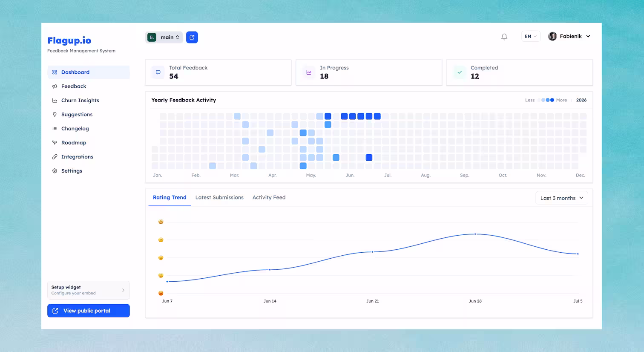Image resolution: width=644 pixels, height=352 pixels.
Task: Click the Total Feedback chat icon
Action: [x=158, y=72]
